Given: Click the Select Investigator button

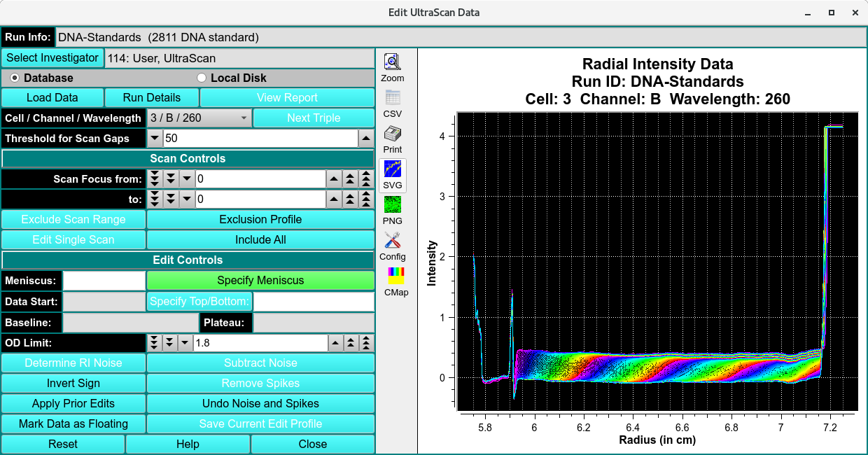Looking at the screenshot, I should (52, 58).
